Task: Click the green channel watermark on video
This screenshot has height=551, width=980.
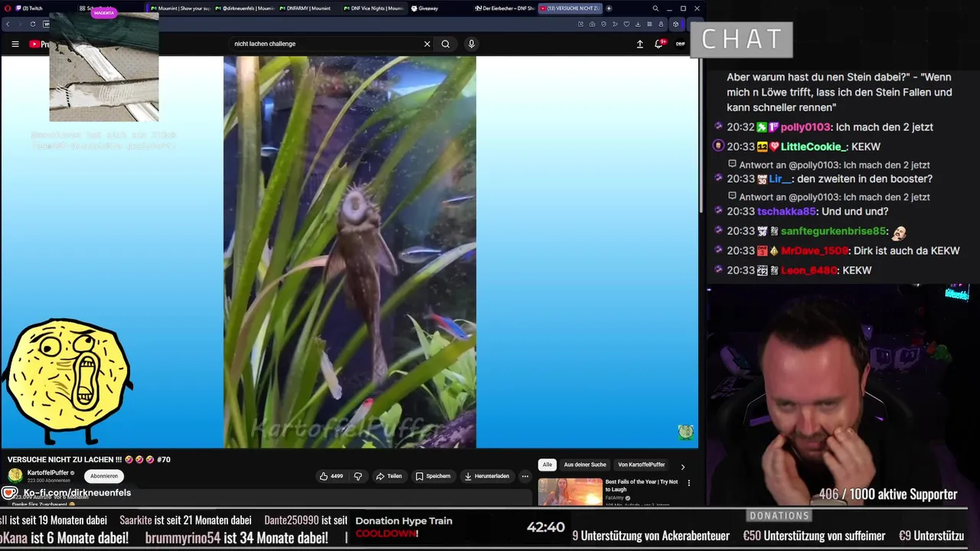Action: pyautogui.click(x=685, y=432)
